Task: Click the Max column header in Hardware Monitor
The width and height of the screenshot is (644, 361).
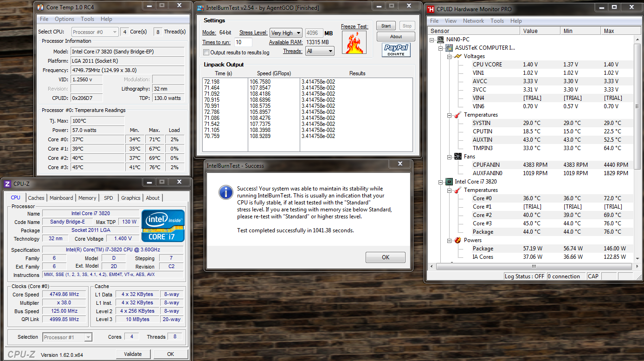Action: click(620, 31)
